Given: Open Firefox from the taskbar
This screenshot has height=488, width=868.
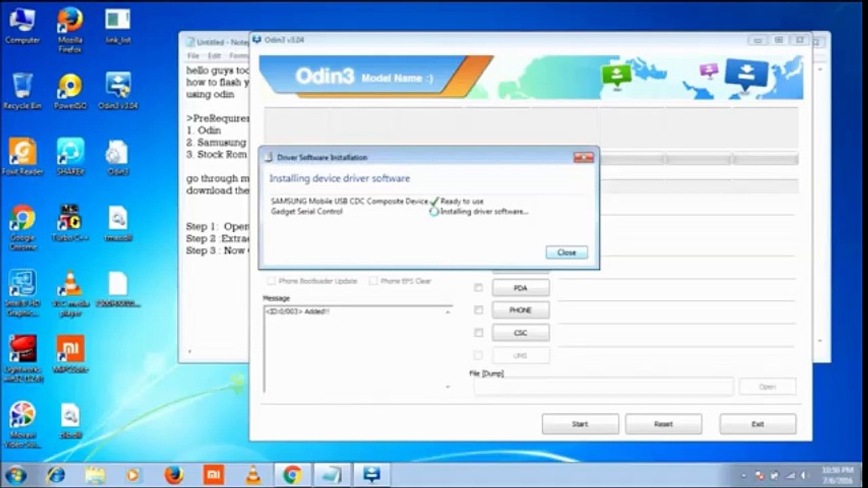Looking at the screenshot, I should point(173,475).
